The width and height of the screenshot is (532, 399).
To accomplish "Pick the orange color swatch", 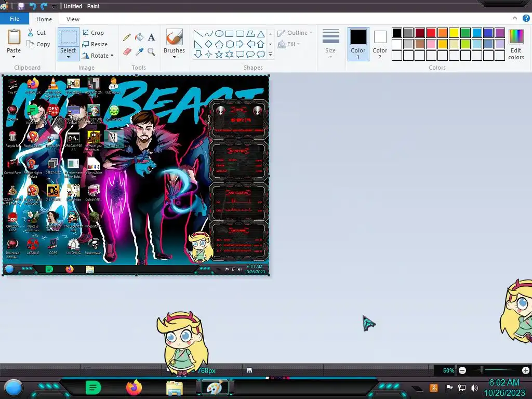I will tap(443, 33).
